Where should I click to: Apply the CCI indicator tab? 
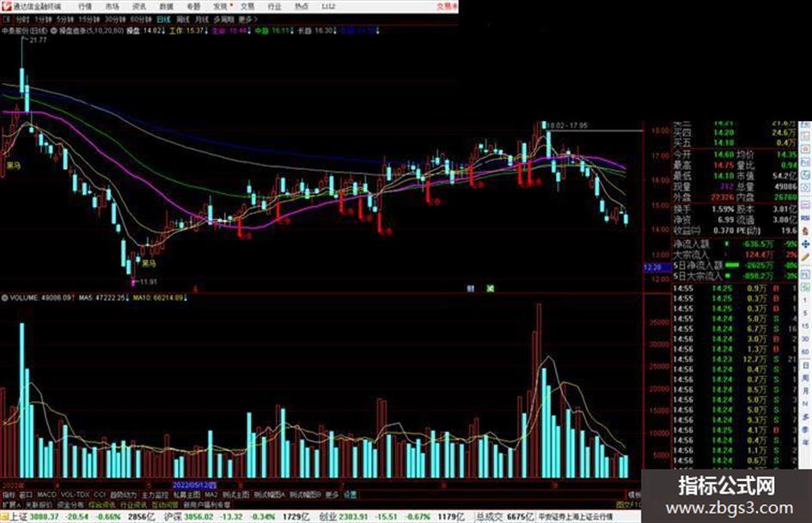tap(100, 495)
